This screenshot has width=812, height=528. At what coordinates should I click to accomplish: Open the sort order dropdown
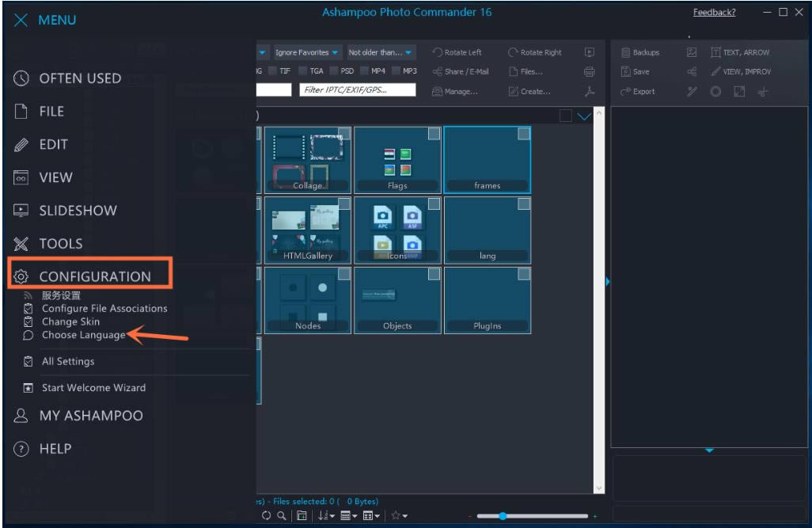(326, 515)
